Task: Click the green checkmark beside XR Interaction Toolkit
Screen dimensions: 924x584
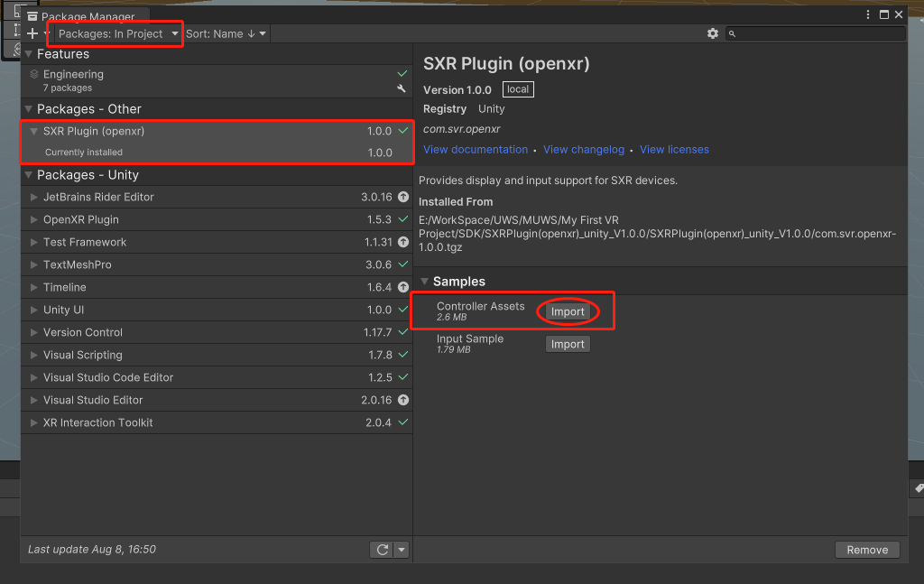Action: coord(402,422)
